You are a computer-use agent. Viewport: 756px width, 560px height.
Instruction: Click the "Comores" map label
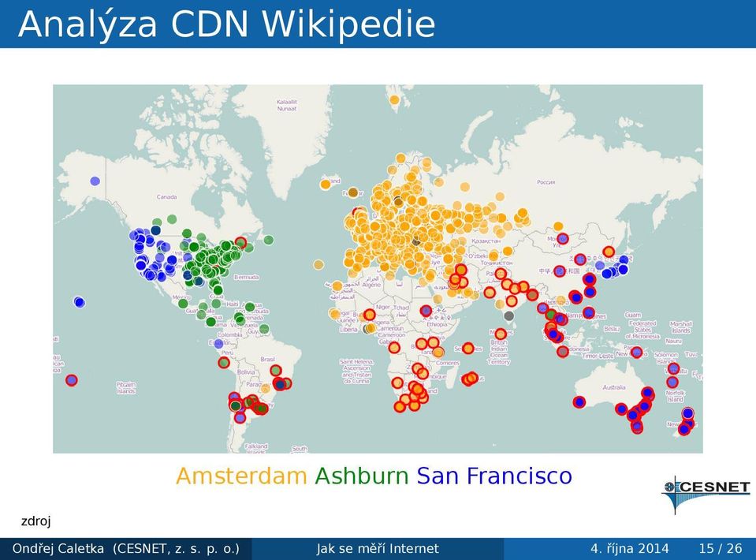447,363
